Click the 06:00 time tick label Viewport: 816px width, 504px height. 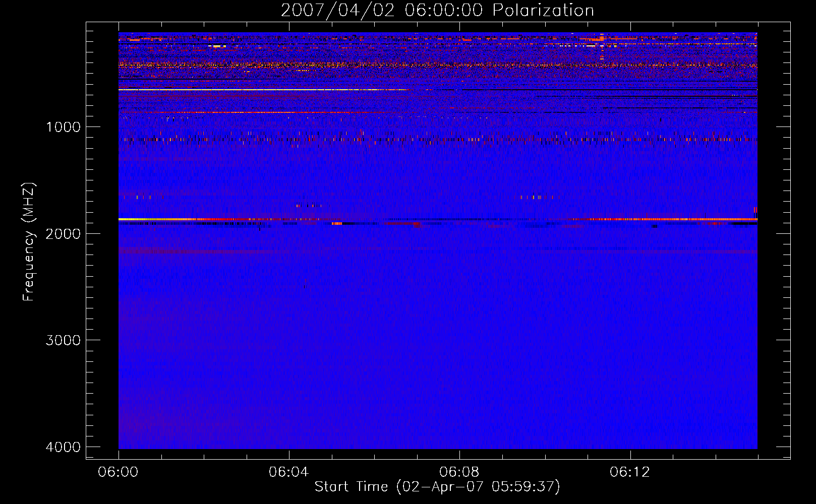pyautogui.click(x=119, y=472)
